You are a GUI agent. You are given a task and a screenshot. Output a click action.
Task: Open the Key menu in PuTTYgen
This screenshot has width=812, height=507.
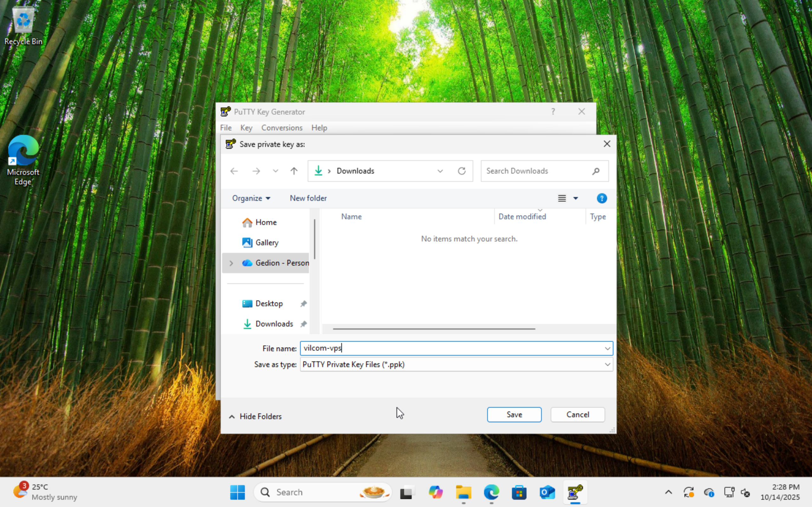pos(246,128)
